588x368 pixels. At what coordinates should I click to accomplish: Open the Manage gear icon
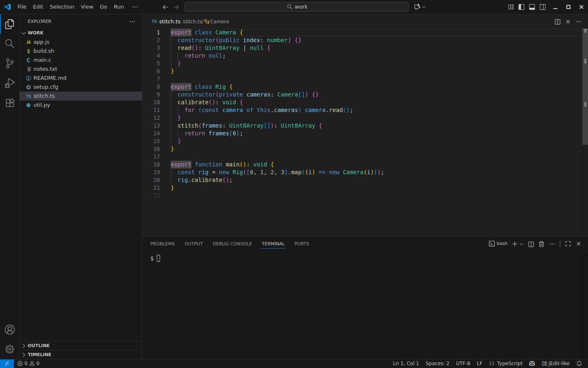click(x=10, y=349)
